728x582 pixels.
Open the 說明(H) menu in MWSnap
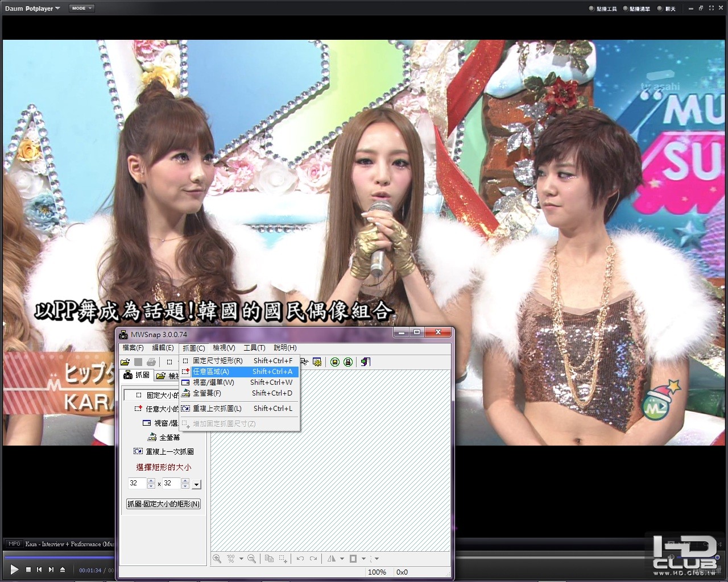pyautogui.click(x=285, y=348)
